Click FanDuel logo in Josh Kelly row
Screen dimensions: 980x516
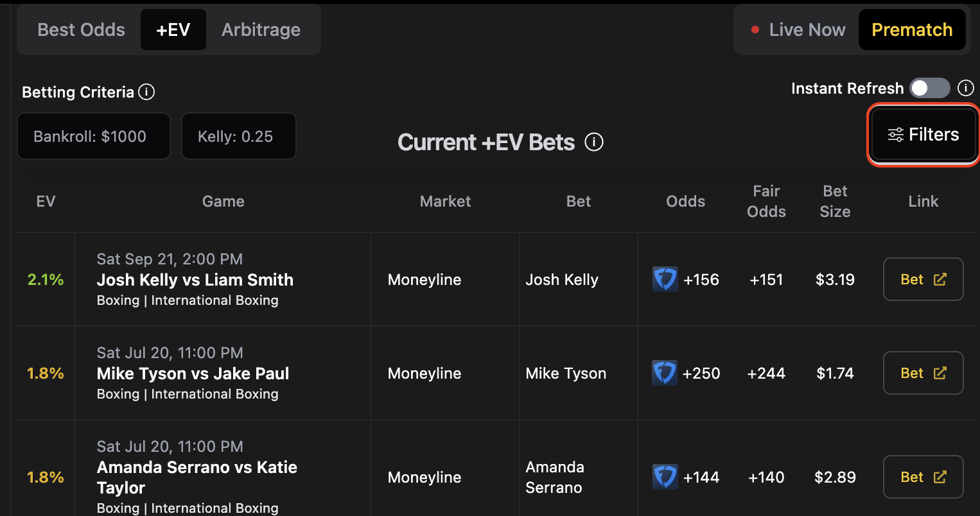tap(665, 279)
